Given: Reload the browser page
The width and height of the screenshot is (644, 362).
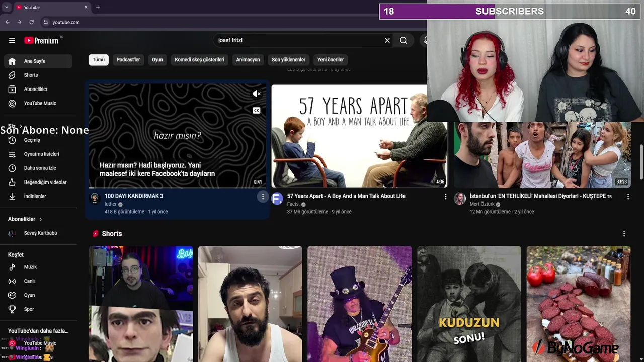Looking at the screenshot, I should pyautogui.click(x=31, y=22).
